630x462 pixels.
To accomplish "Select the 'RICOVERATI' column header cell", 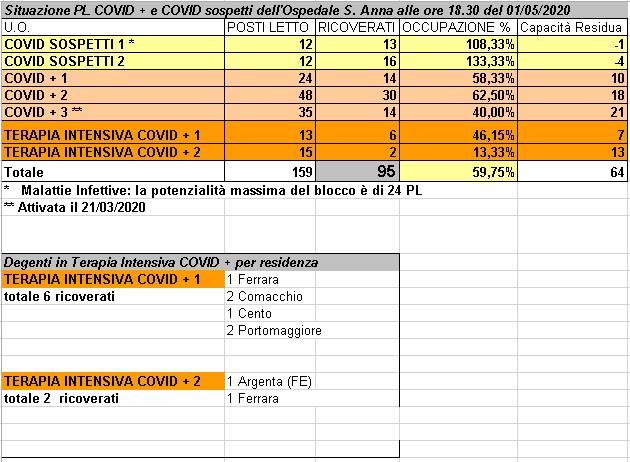I will (x=357, y=26).
